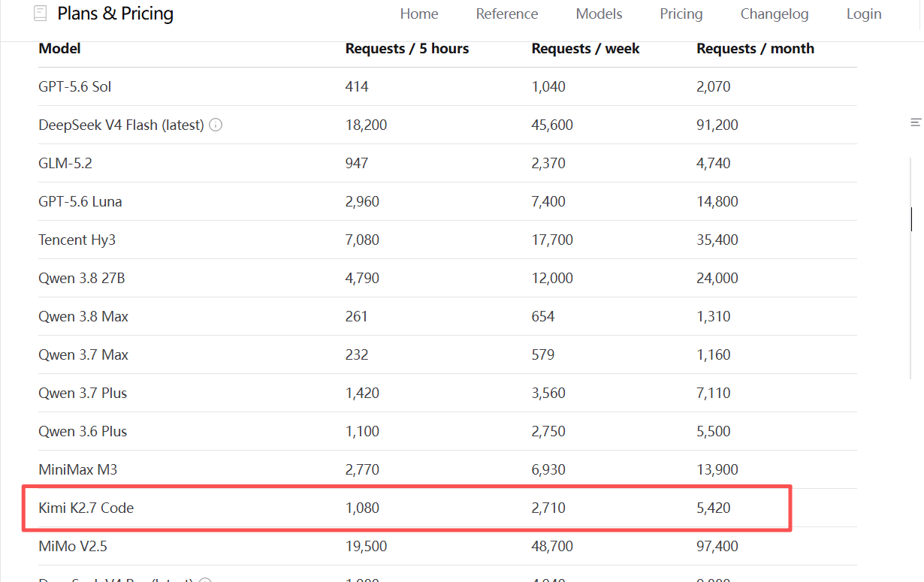Click 19,500 in the MiMo V2.5 row
The height and width of the screenshot is (582, 924).
366,546
